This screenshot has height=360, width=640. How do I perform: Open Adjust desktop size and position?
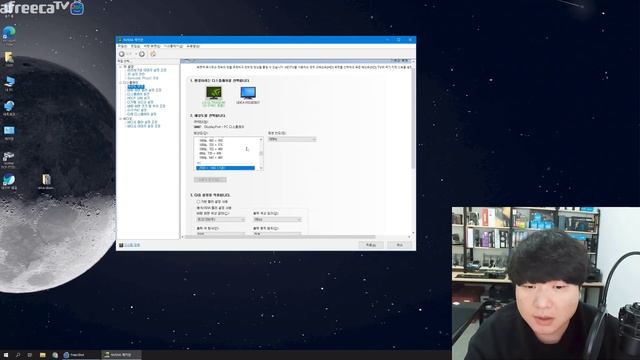pos(146,106)
